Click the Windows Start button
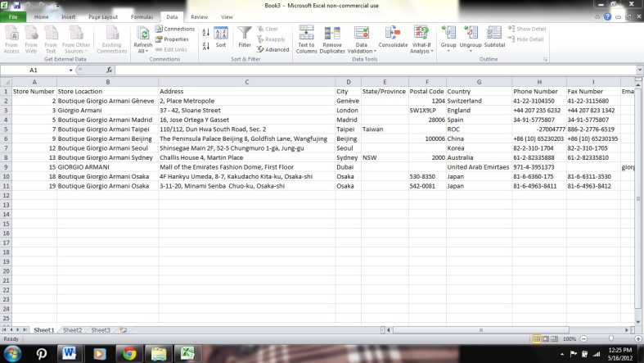 (12, 353)
